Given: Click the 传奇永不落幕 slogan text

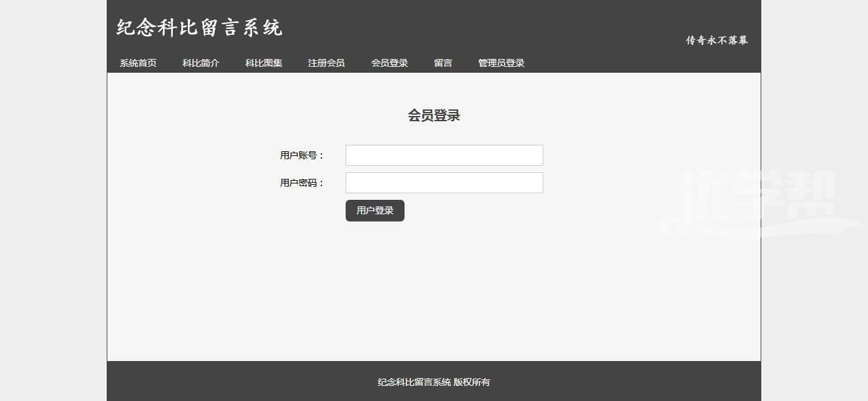Looking at the screenshot, I should pyautogui.click(x=717, y=41).
